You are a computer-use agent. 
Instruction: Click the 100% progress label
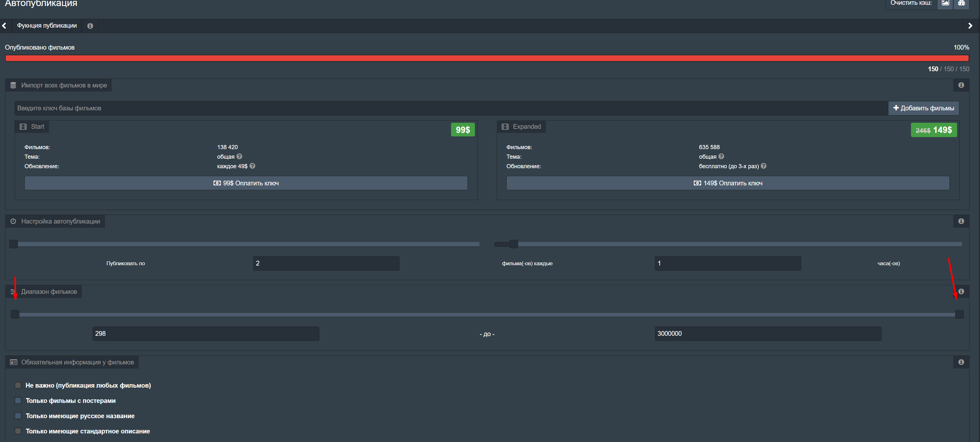coord(961,48)
